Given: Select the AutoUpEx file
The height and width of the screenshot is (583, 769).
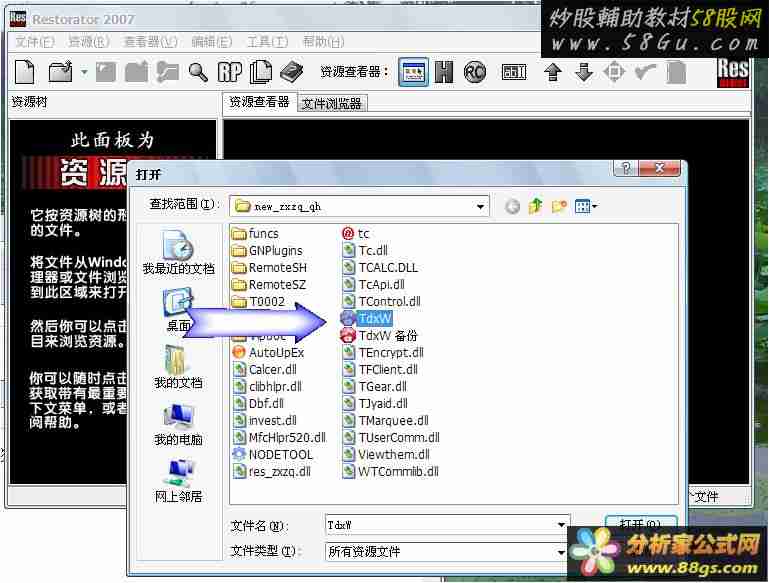Looking at the screenshot, I should (268, 353).
